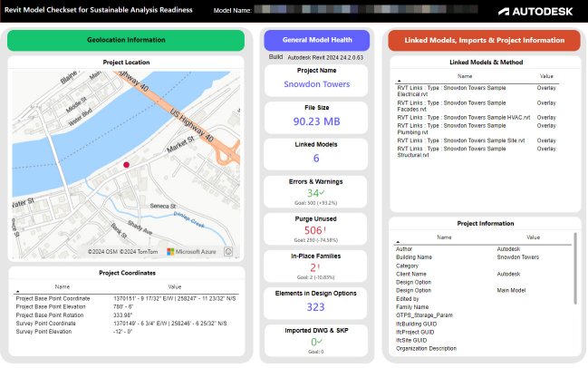The image size is (588, 368).
Task: Select the Project Base Point Elevation row
Action: (126, 307)
